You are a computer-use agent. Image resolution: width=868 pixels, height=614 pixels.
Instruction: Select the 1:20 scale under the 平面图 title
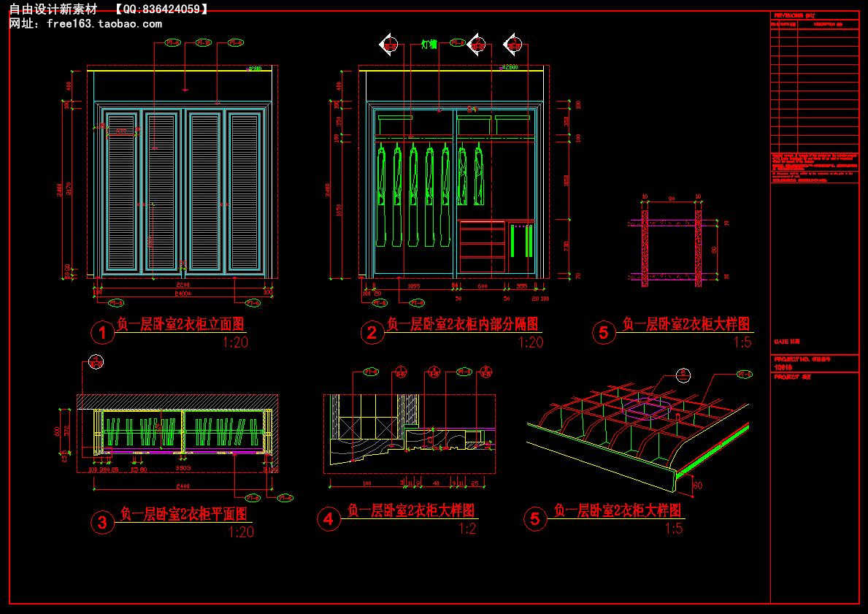tap(242, 532)
